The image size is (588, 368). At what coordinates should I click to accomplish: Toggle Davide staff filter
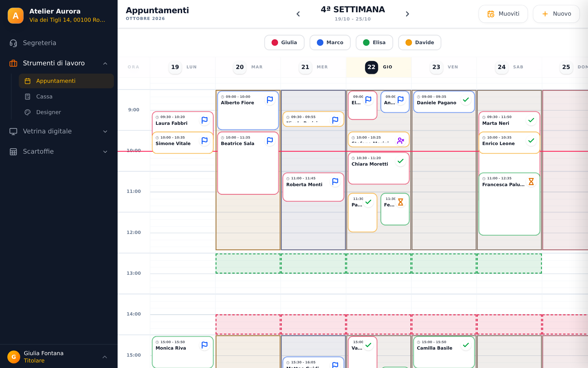pyautogui.click(x=420, y=42)
